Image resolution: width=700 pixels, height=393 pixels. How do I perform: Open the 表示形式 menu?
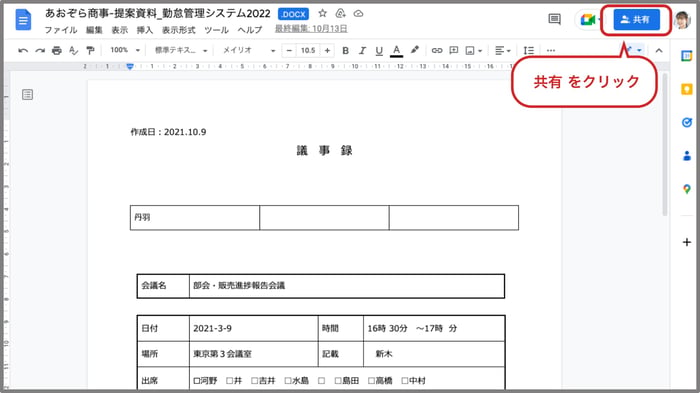pos(179,30)
